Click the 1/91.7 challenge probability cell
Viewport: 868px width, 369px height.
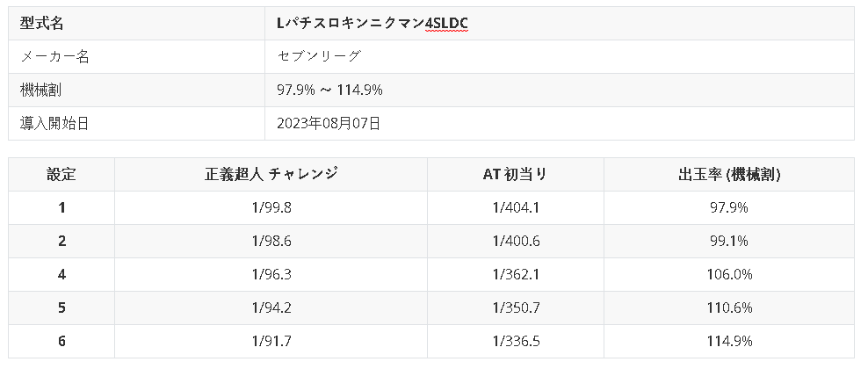[x=271, y=341]
